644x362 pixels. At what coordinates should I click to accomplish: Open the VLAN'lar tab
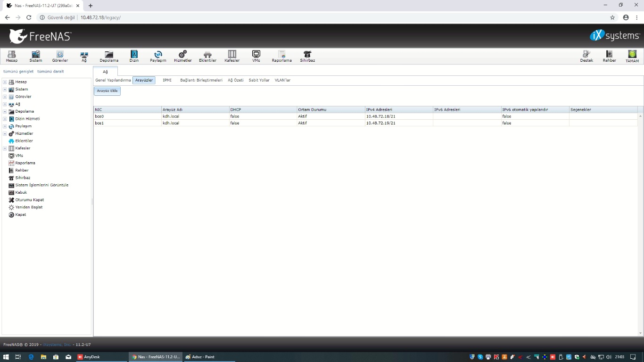(282, 80)
